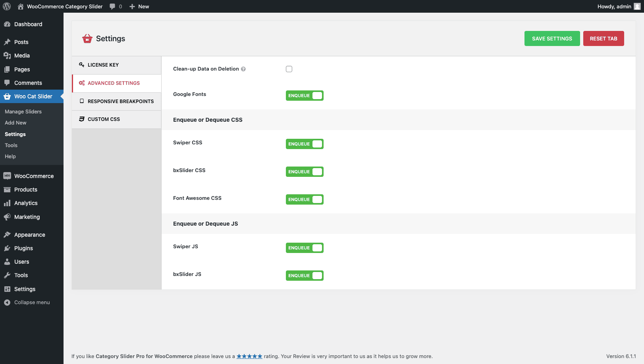Open Manage Sliders in the sidebar submenu

(23, 112)
